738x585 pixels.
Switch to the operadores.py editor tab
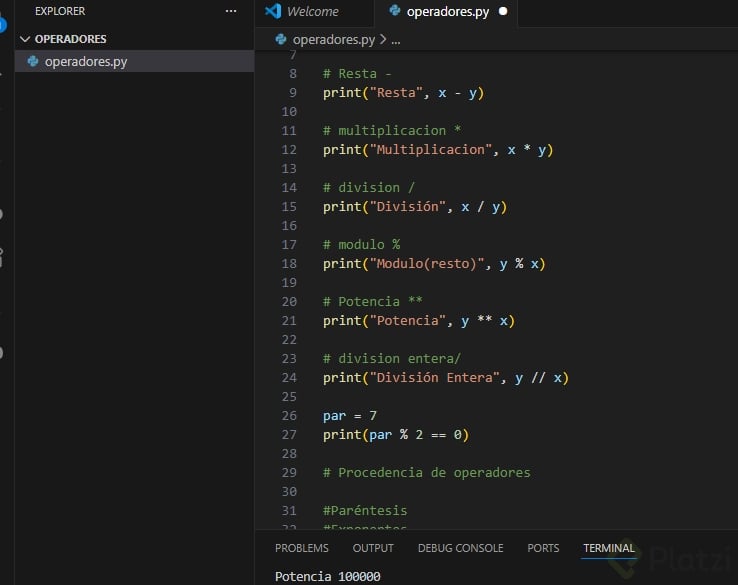448,11
